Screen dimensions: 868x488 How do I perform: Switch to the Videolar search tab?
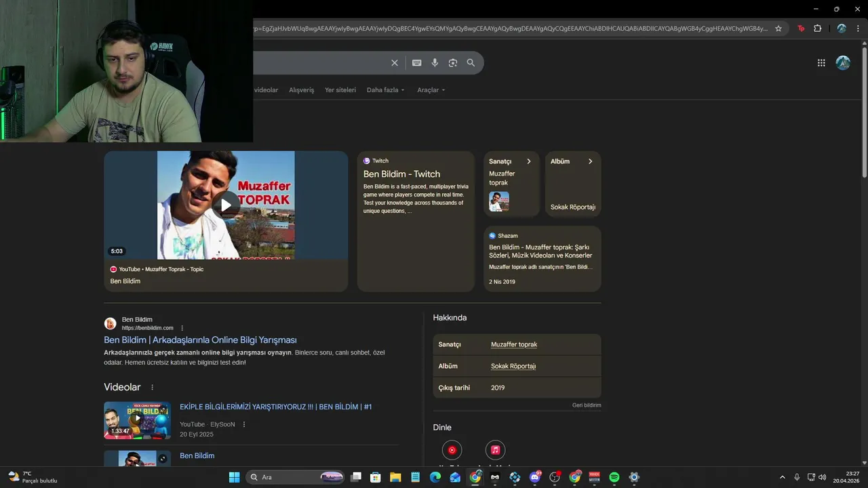(266, 90)
